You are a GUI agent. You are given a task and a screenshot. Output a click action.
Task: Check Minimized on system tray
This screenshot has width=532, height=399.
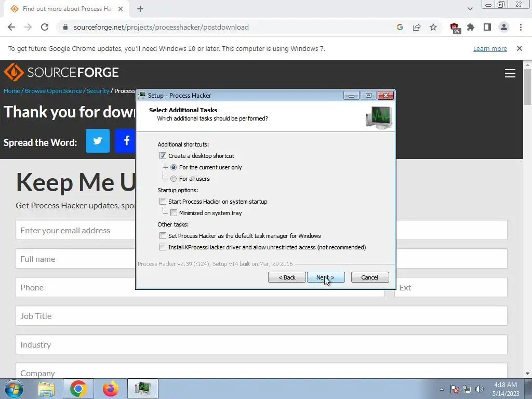click(x=174, y=213)
